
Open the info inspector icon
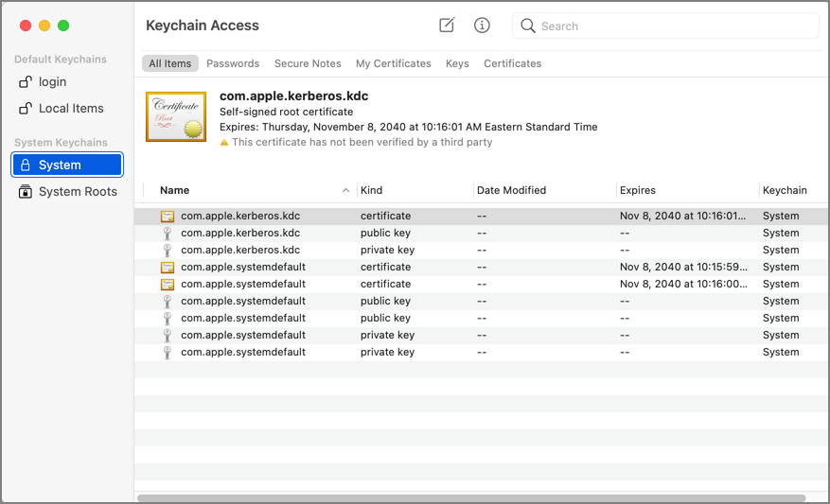(x=482, y=25)
